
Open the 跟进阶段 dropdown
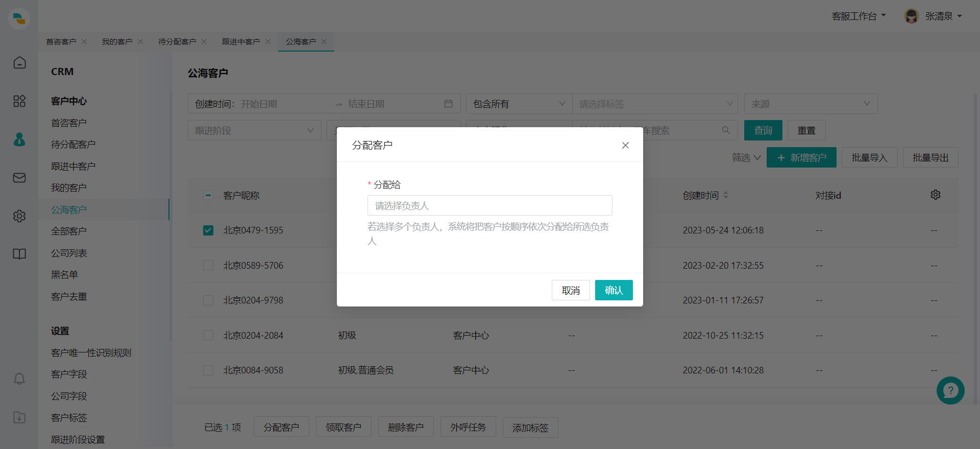[255, 130]
